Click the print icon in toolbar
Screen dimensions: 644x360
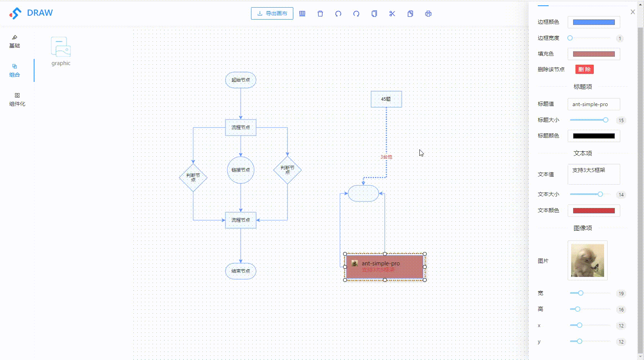428,13
